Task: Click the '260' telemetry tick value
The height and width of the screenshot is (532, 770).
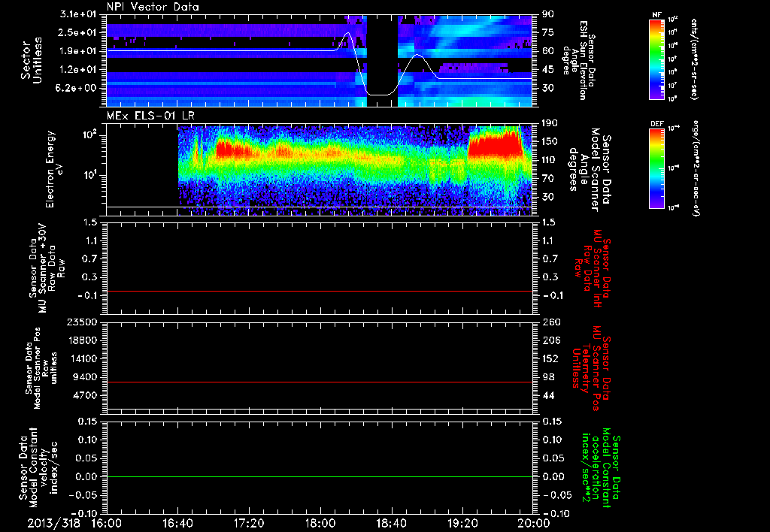Action: click(550, 322)
